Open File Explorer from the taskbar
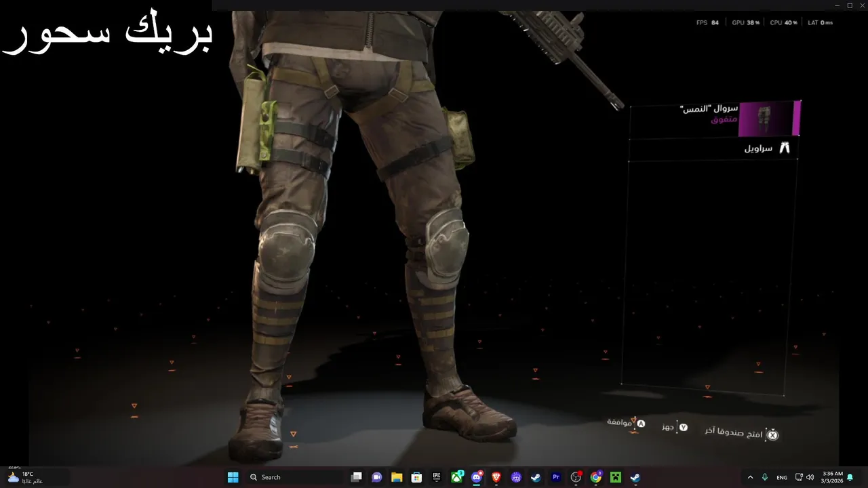 [397, 477]
